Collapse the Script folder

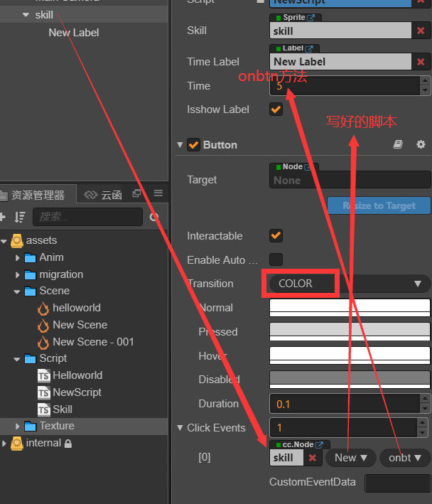coord(17,360)
